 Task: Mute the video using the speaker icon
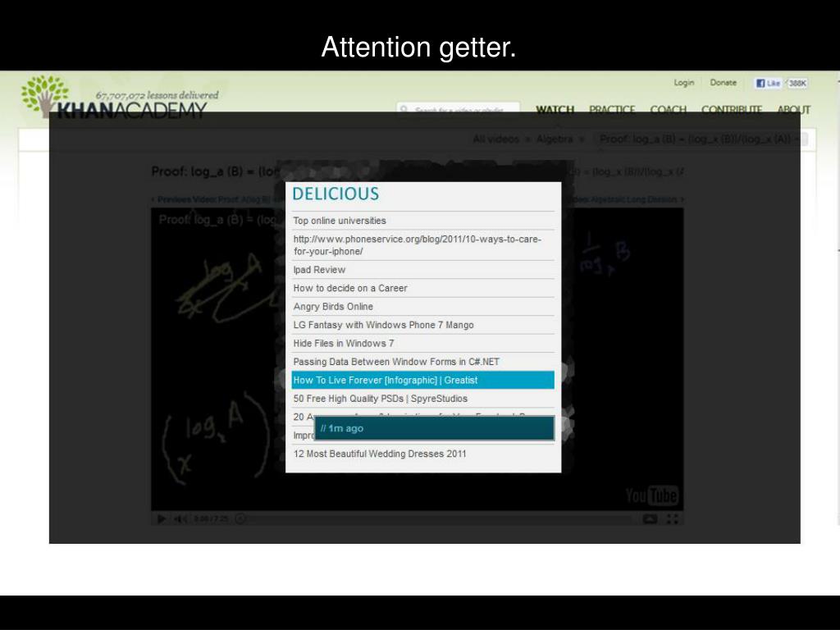[x=180, y=518]
